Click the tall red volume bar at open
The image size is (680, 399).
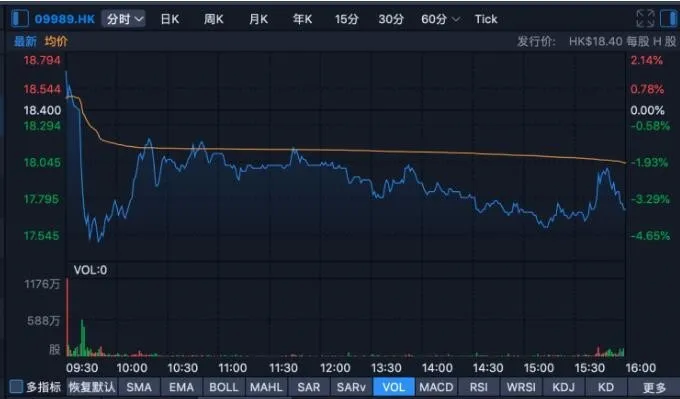click(x=67, y=317)
